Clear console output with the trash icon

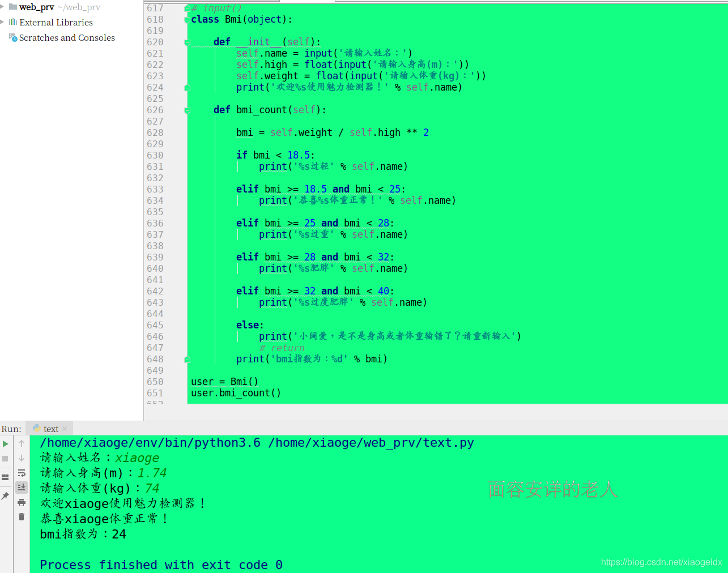(x=22, y=517)
